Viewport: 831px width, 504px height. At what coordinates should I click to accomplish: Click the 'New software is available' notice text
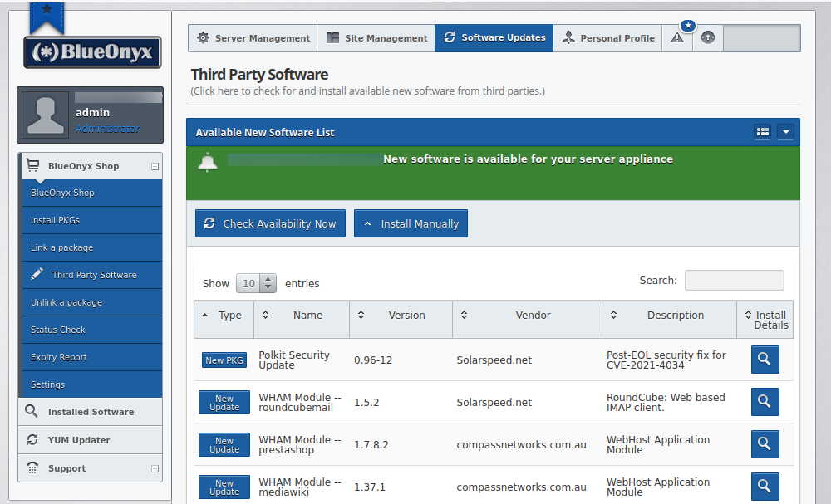point(528,159)
